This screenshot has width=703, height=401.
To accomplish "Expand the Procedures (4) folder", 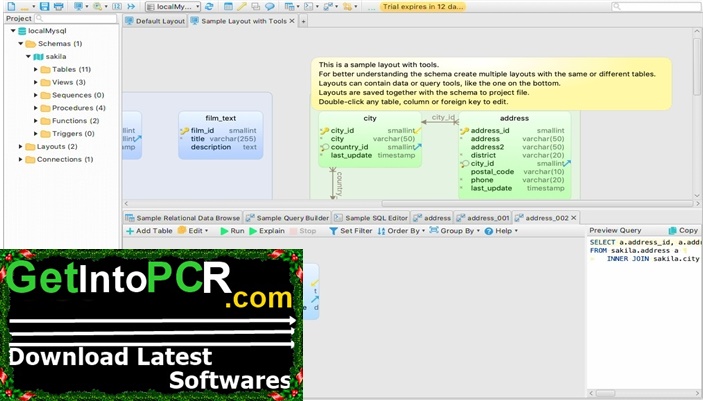I will coord(36,108).
